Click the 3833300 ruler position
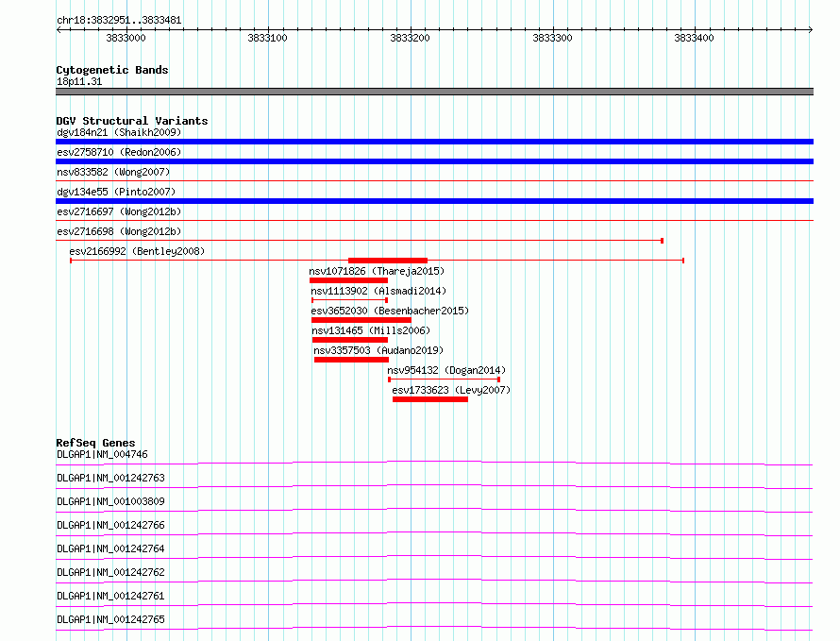The image size is (840, 641). pyautogui.click(x=552, y=38)
